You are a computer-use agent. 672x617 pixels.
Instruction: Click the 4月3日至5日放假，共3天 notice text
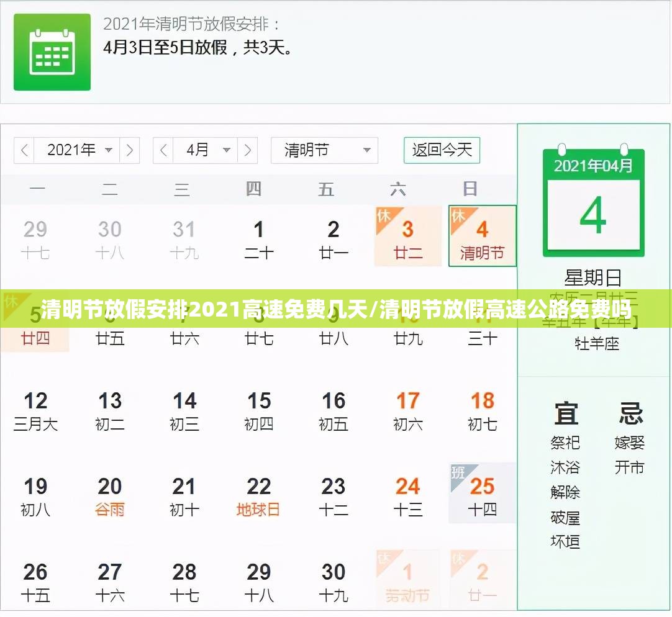pos(198,47)
